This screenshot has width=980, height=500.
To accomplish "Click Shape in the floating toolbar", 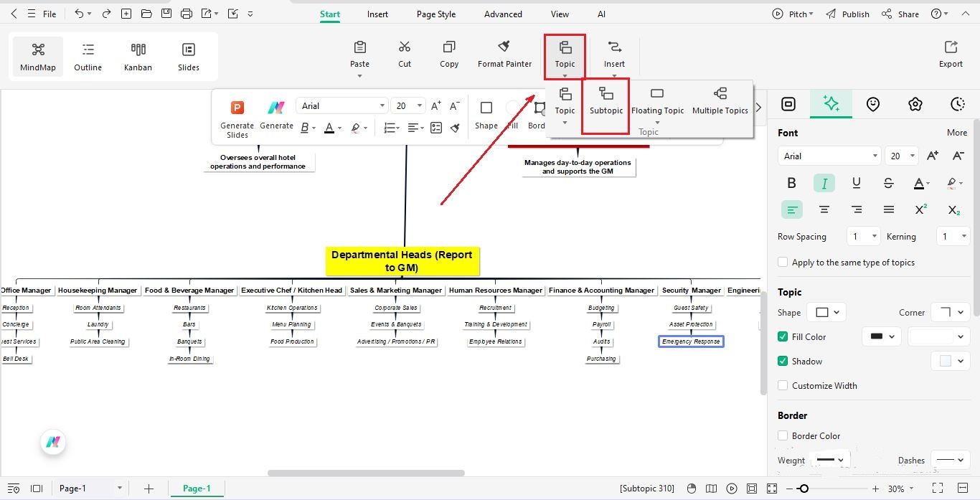I will coord(486,115).
